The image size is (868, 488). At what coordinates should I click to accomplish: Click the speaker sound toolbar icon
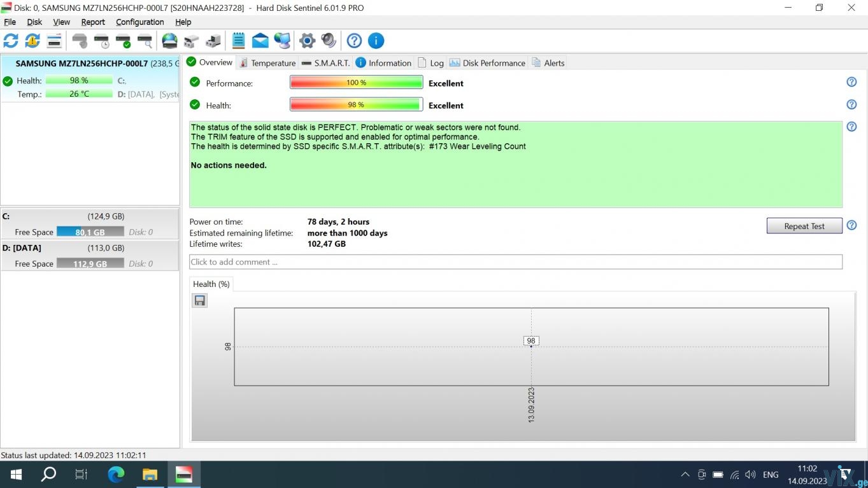pyautogui.click(x=329, y=41)
